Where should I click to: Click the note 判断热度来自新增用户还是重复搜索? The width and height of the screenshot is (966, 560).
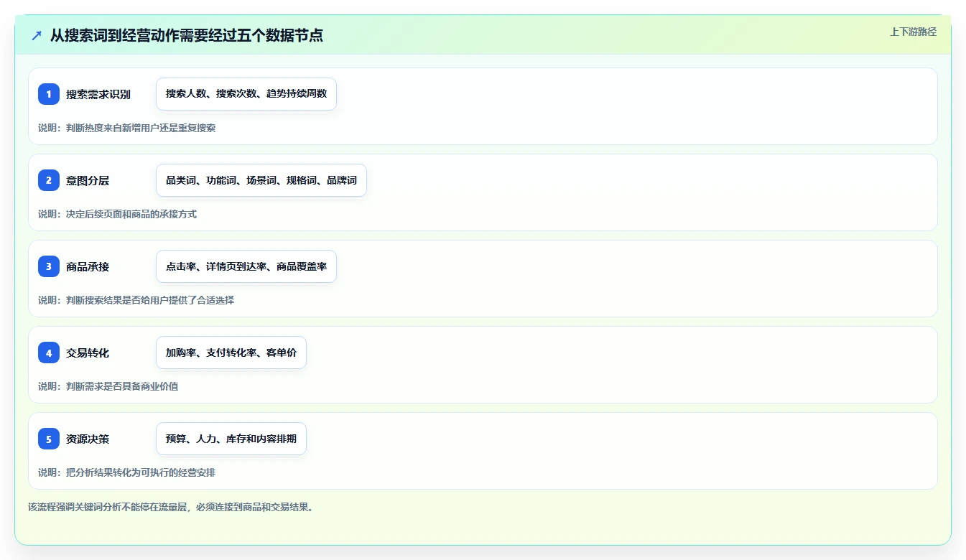click(x=141, y=128)
